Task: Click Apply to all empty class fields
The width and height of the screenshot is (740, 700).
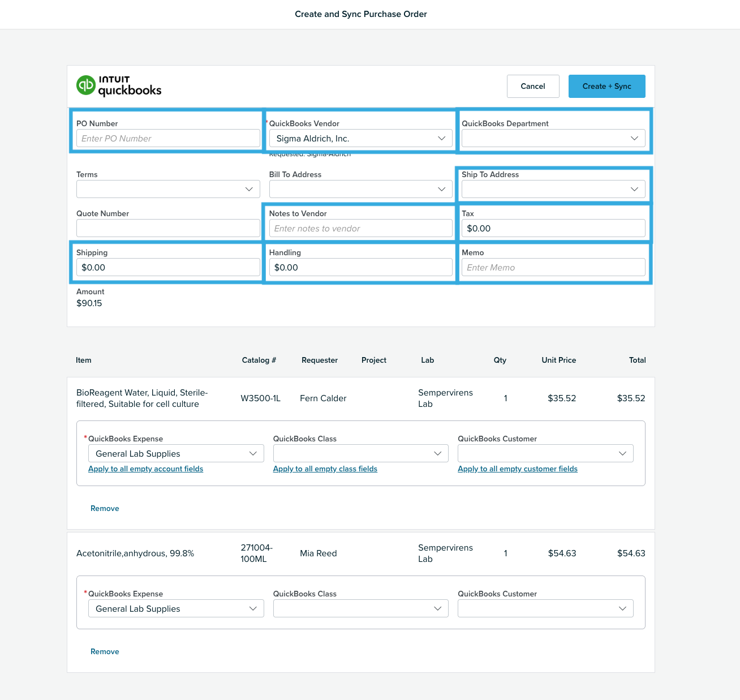Action: pyautogui.click(x=325, y=469)
